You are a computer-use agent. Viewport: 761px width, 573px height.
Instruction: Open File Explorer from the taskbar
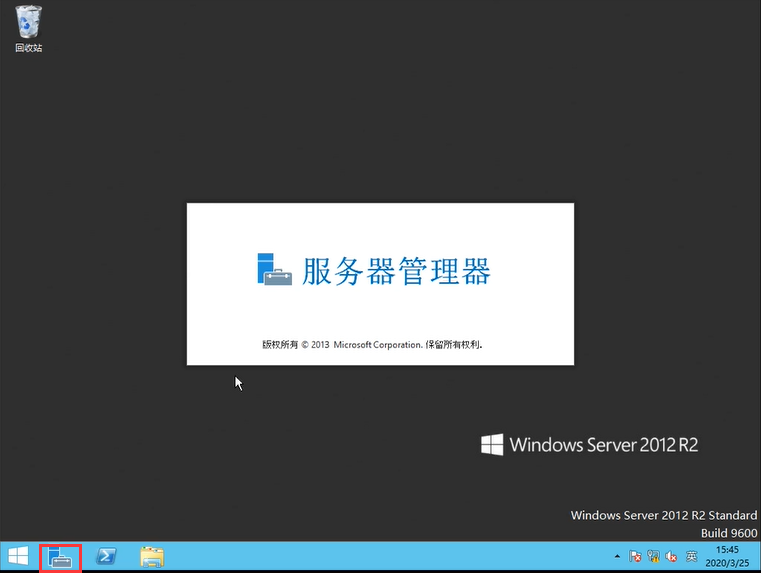(x=152, y=557)
